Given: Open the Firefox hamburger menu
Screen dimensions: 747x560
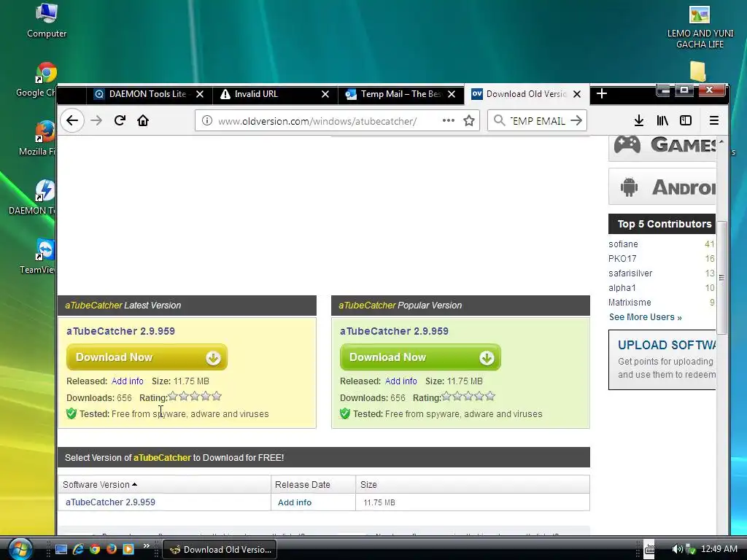Looking at the screenshot, I should pyautogui.click(x=713, y=120).
